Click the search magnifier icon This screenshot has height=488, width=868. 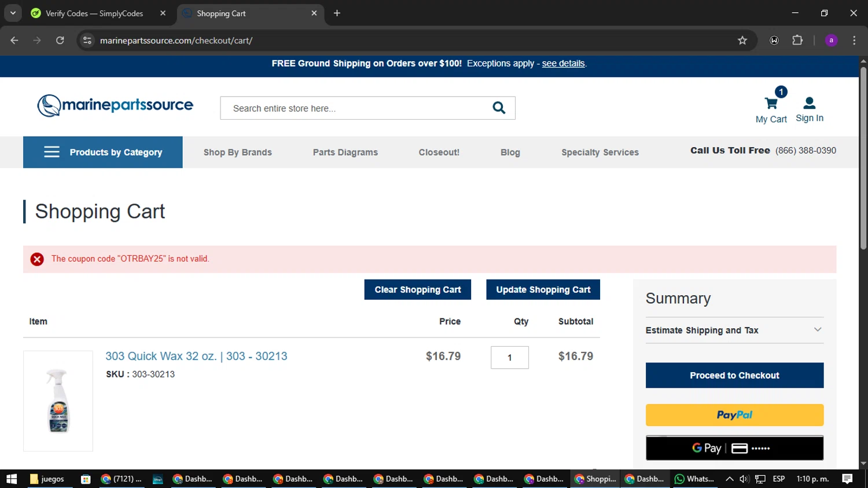point(499,108)
